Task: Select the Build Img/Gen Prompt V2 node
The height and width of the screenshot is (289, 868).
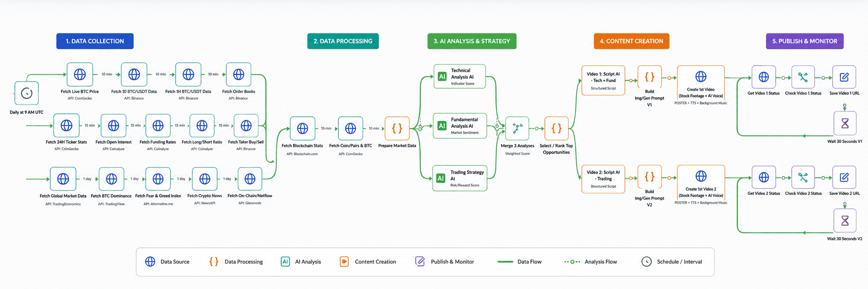Action: pos(649,176)
